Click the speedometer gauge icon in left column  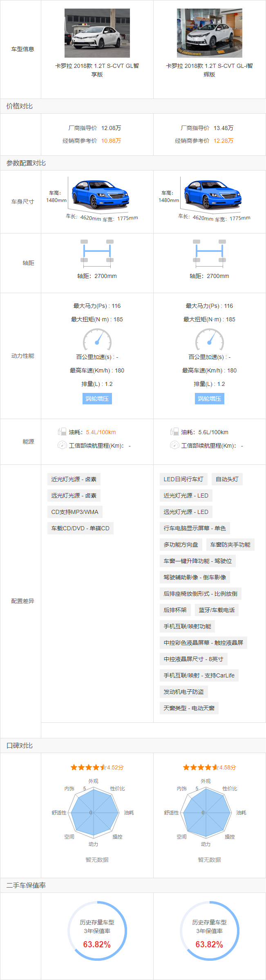point(97,339)
